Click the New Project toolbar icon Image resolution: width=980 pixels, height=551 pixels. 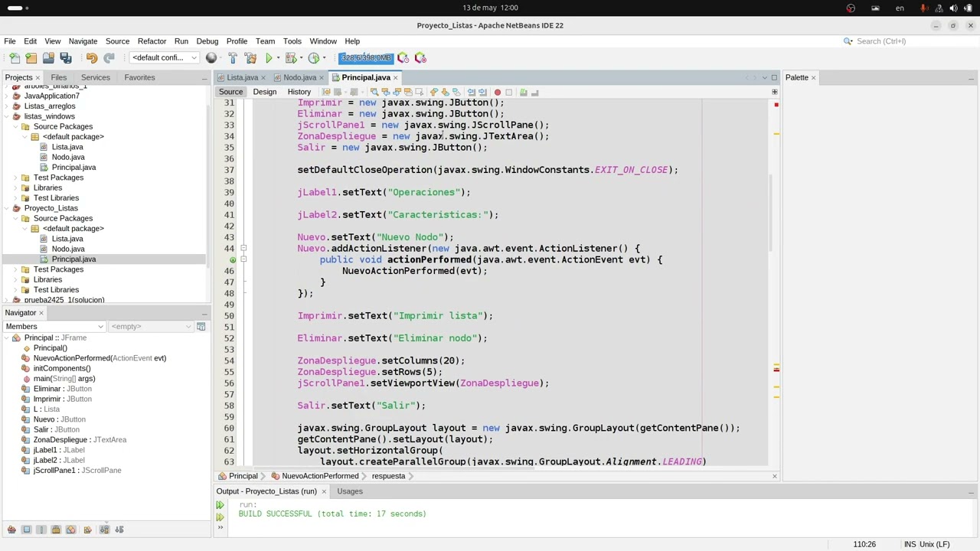pyautogui.click(x=31, y=58)
